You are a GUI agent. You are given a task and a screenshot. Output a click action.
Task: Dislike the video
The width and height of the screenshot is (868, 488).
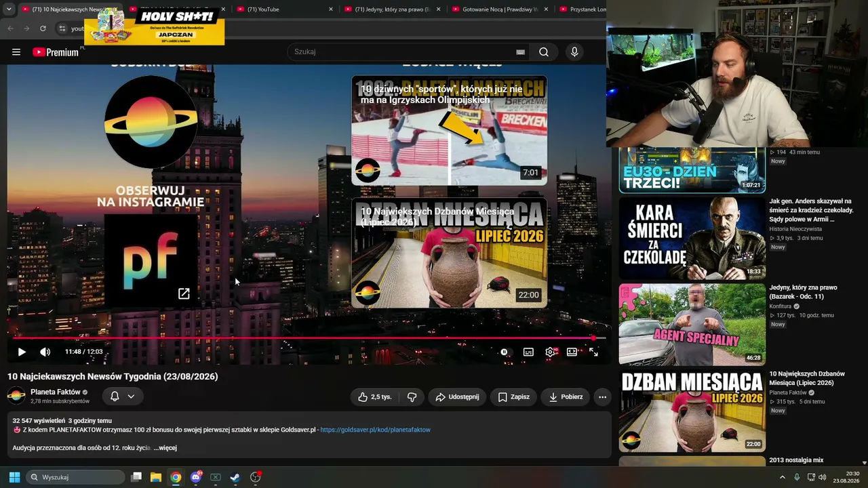click(412, 397)
